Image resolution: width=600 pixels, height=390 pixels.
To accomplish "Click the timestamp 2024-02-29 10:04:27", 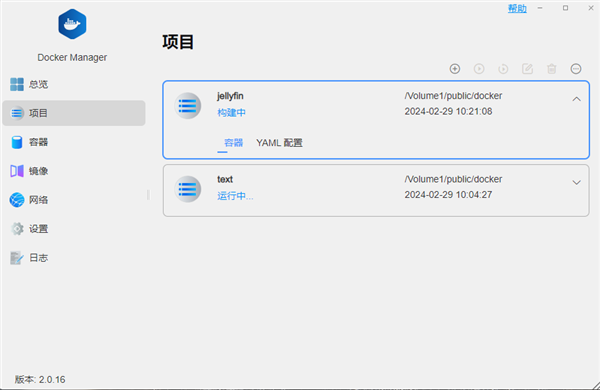I will [448, 195].
